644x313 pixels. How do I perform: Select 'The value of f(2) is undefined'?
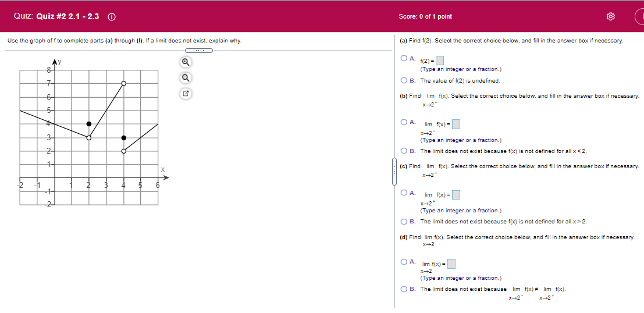404,80
